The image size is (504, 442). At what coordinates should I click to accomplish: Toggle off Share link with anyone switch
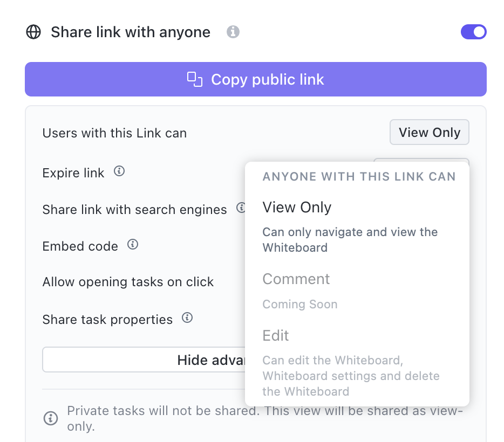[473, 32]
